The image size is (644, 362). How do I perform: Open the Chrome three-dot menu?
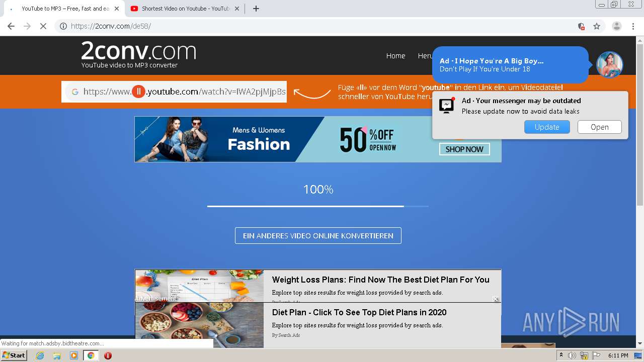pos(633,26)
